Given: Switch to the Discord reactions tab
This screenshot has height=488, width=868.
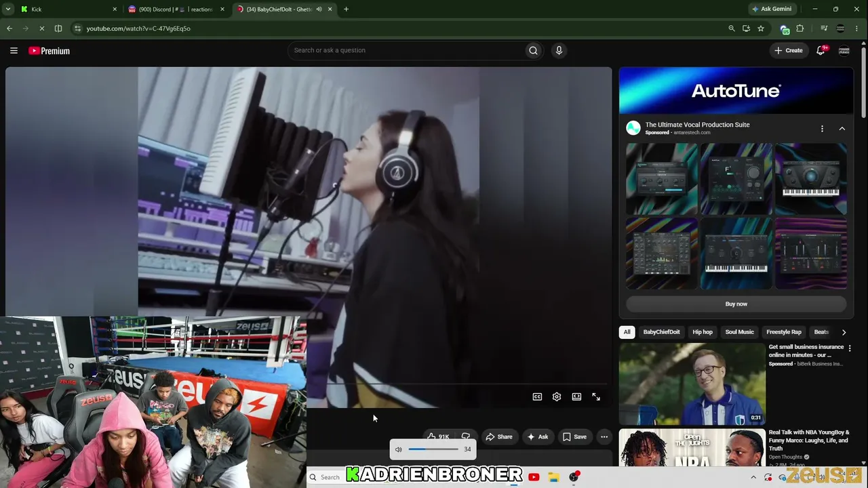Looking at the screenshot, I should tap(176, 9).
